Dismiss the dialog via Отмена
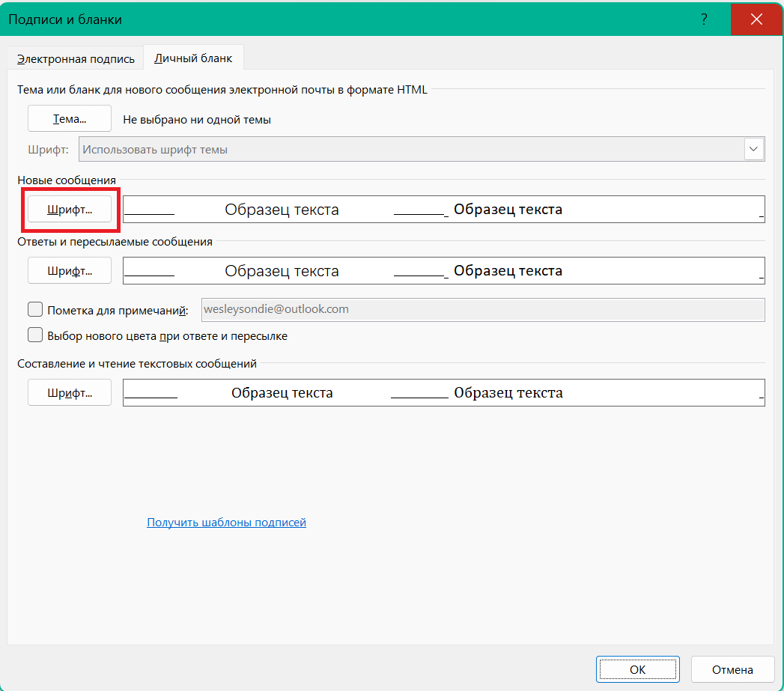This screenshot has width=784, height=691. coord(732,669)
